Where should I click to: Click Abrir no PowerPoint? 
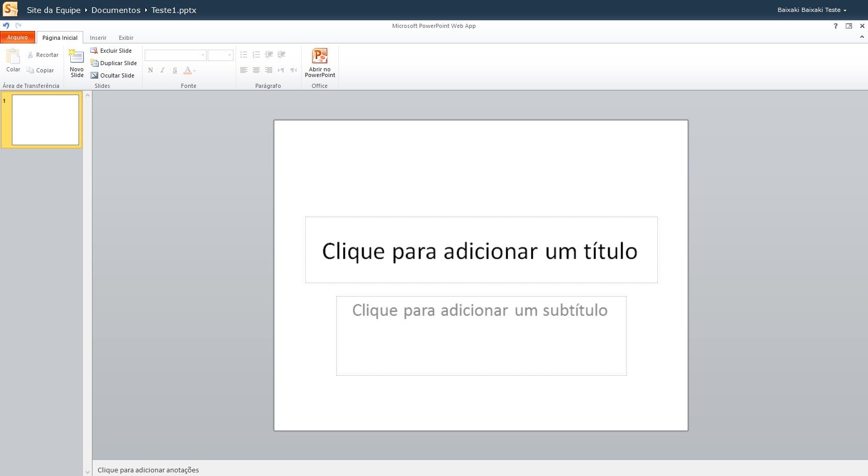click(320, 63)
